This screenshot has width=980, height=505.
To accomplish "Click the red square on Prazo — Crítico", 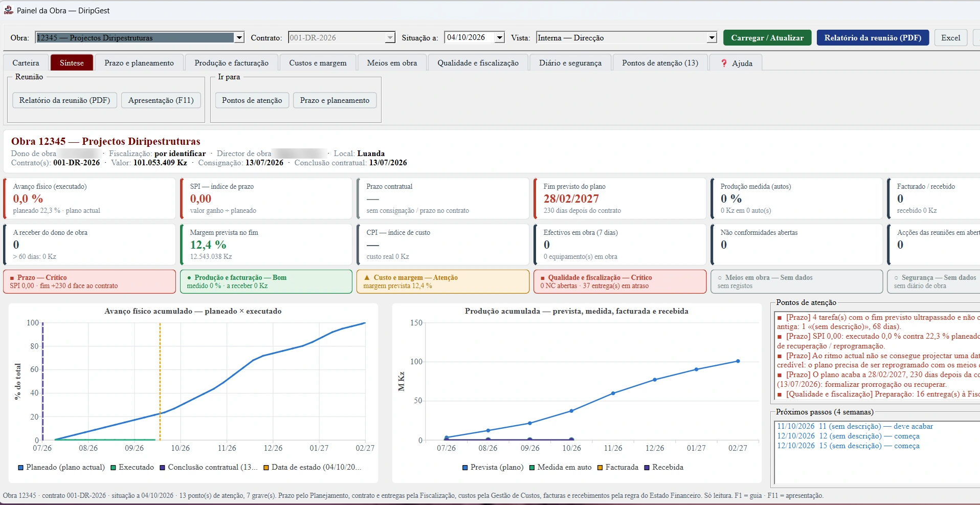I will point(12,278).
